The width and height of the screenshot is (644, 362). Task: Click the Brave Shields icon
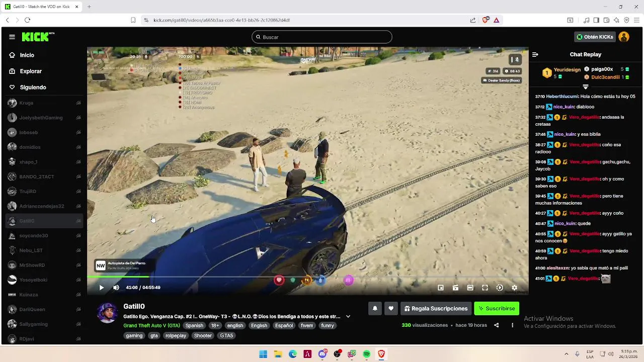tap(485, 20)
